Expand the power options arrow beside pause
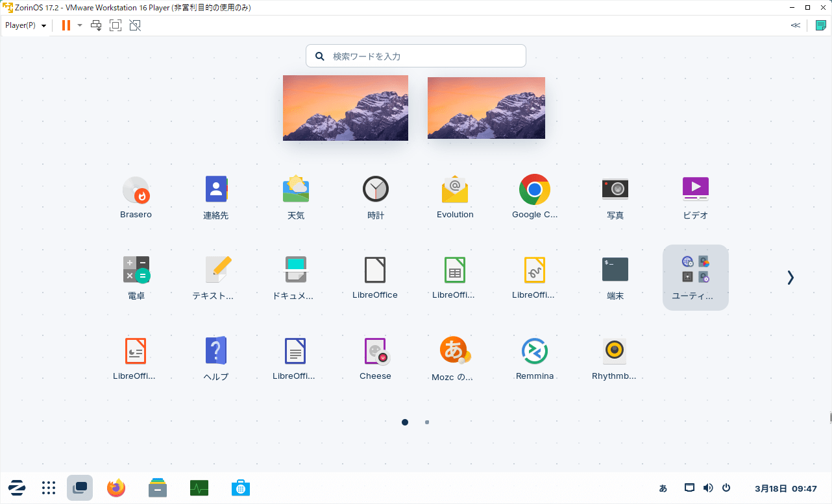 point(80,25)
